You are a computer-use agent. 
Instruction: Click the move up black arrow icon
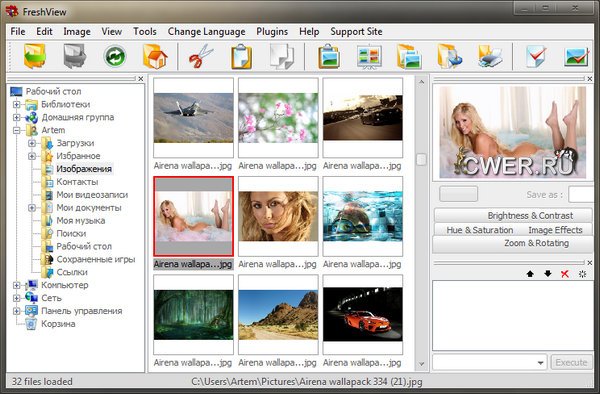[x=530, y=274]
